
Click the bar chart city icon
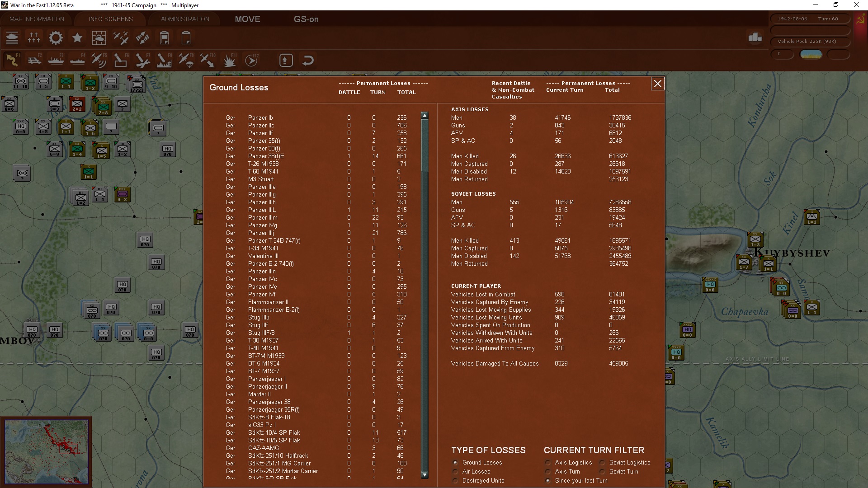point(755,38)
